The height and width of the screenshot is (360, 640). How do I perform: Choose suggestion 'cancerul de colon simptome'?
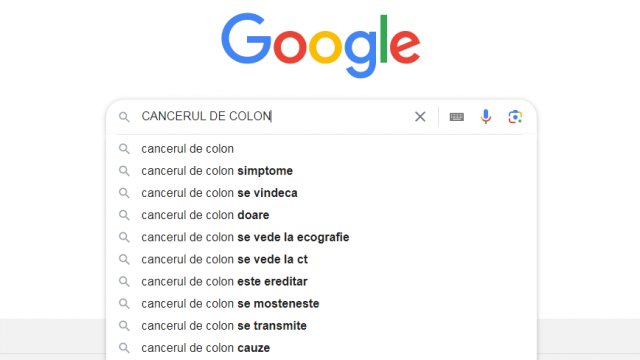(321, 171)
